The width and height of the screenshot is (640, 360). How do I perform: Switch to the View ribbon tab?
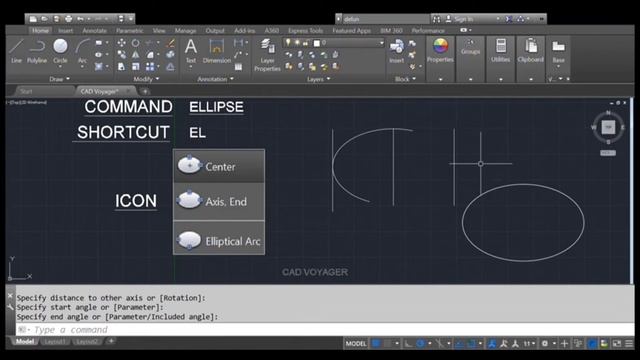click(x=159, y=31)
